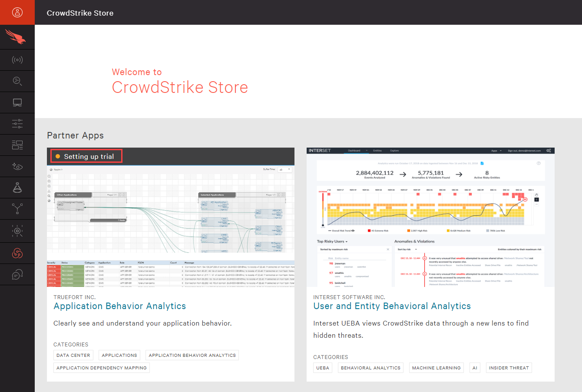
Task: Click the Welcome to CrowdStrike Store banner text
Action: point(180,82)
